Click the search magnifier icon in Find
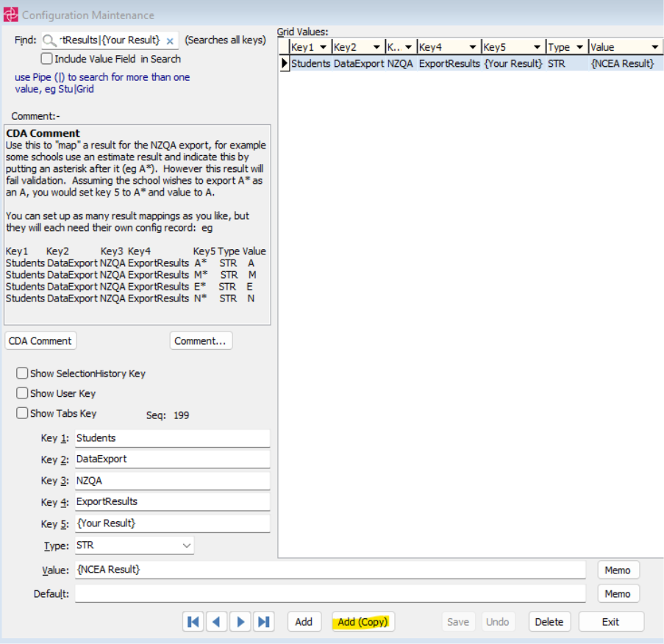The width and height of the screenshot is (664, 644). [x=49, y=40]
